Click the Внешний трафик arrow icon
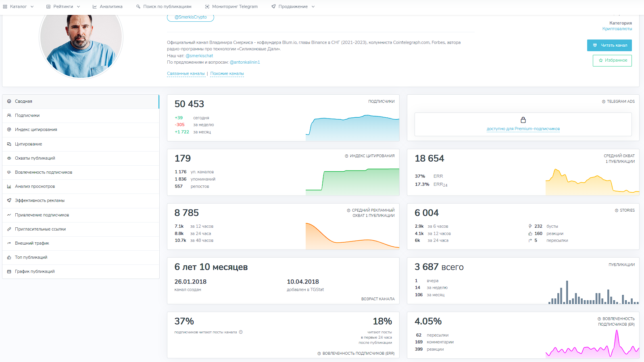The image size is (644, 362). [9, 243]
